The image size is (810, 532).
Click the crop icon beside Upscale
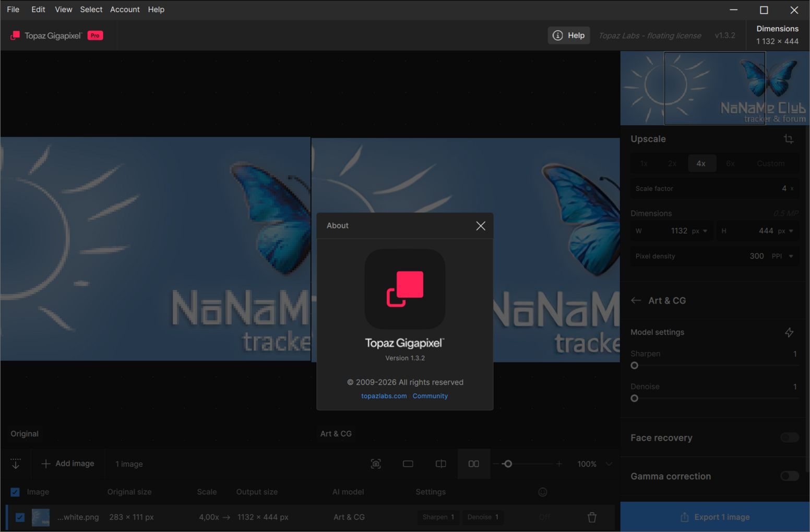(x=789, y=139)
